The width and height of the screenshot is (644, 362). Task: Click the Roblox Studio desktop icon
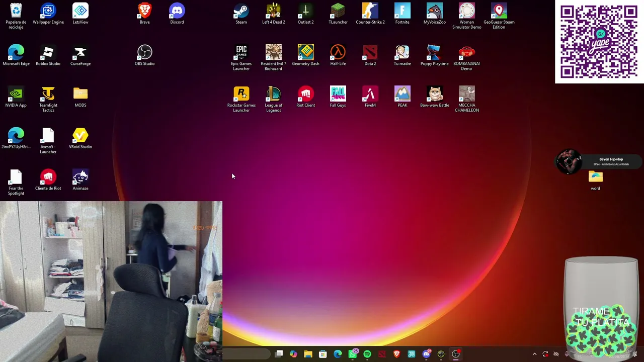(x=48, y=55)
